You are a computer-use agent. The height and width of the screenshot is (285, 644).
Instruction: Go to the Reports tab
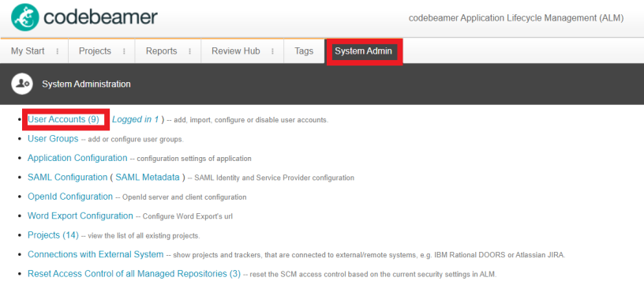(162, 51)
